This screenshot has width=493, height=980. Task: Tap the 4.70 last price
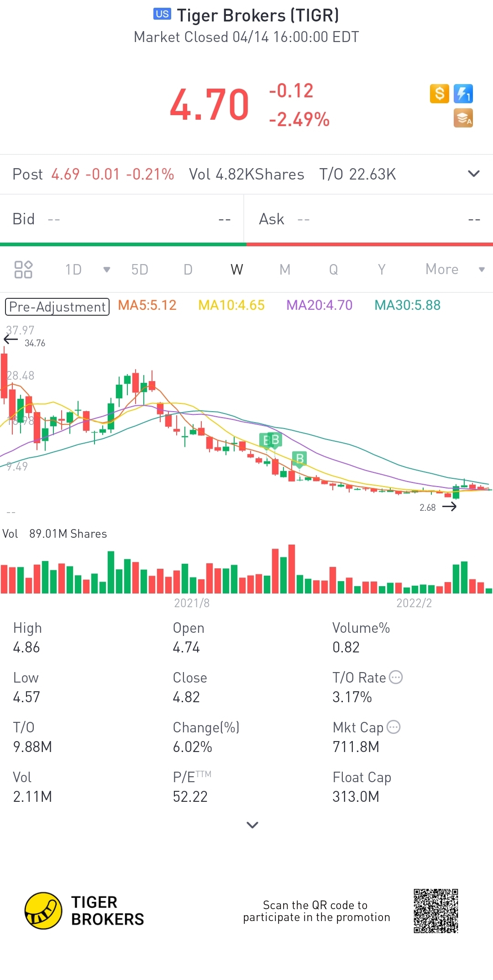coord(210,105)
